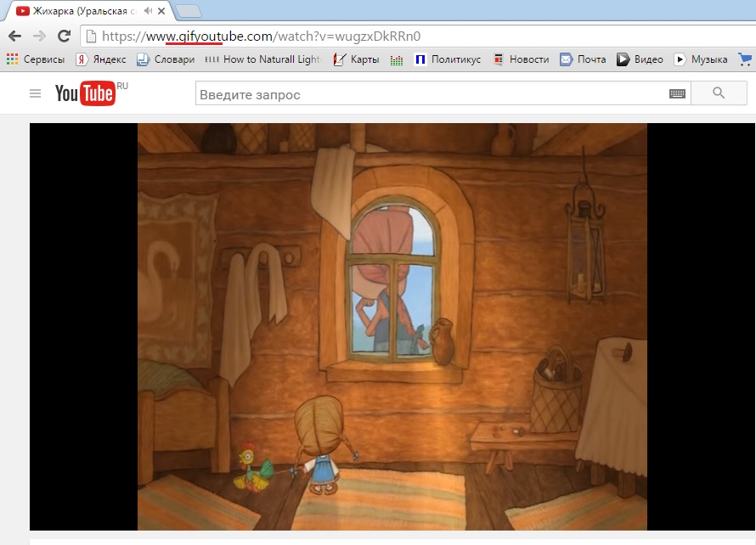756x545 pixels.
Task: Reload the page with the refresh icon
Action: tap(64, 36)
